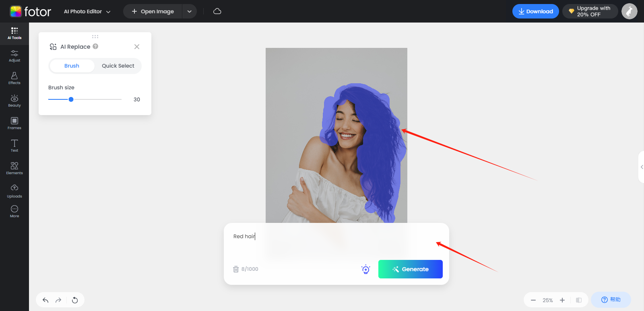Clear the prompt with trash icon
644x311 pixels.
click(236, 269)
